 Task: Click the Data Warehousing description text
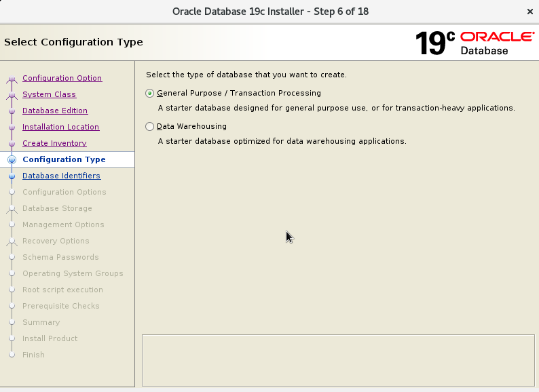(x=282, y=141)
